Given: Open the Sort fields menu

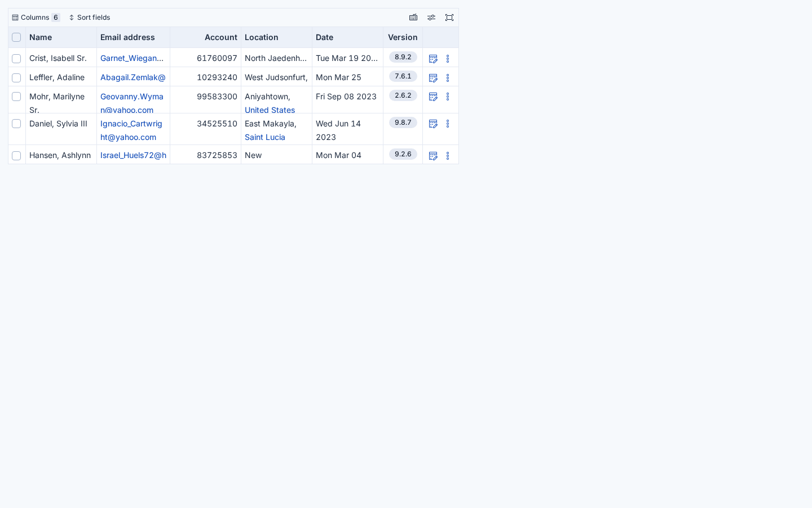Looking at the screenshot, I should 89,17.
